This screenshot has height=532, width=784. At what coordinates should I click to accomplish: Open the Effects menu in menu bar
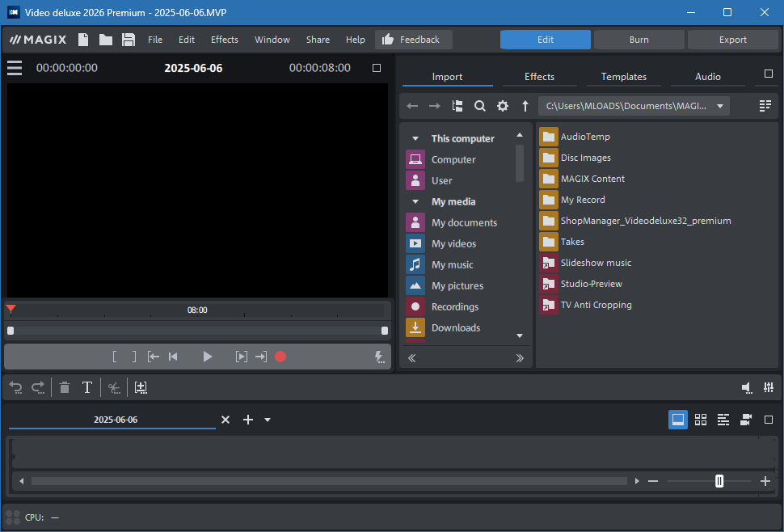(x=225, y=40)
